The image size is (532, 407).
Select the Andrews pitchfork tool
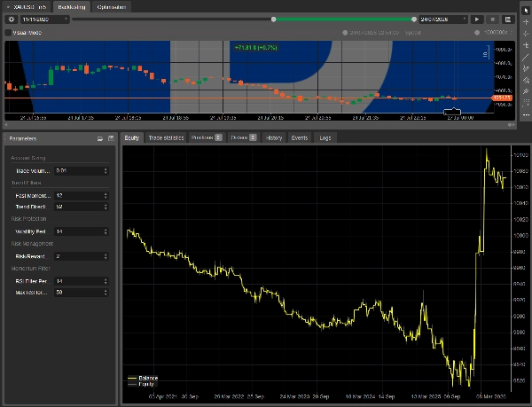pyautogui.click(x=526, y=80)
